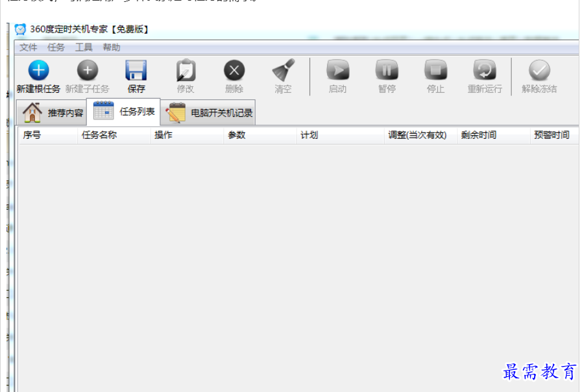The width and height of the screenshot is (582, 392).
Task: Open the 帮助 menu
Action: pyautogui.click(x=112, y=47)
